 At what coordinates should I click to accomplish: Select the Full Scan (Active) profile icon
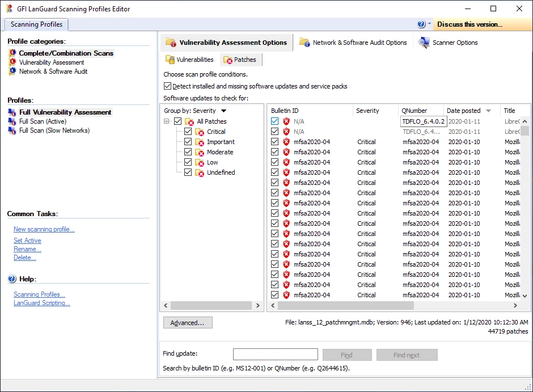pos(12,121)
